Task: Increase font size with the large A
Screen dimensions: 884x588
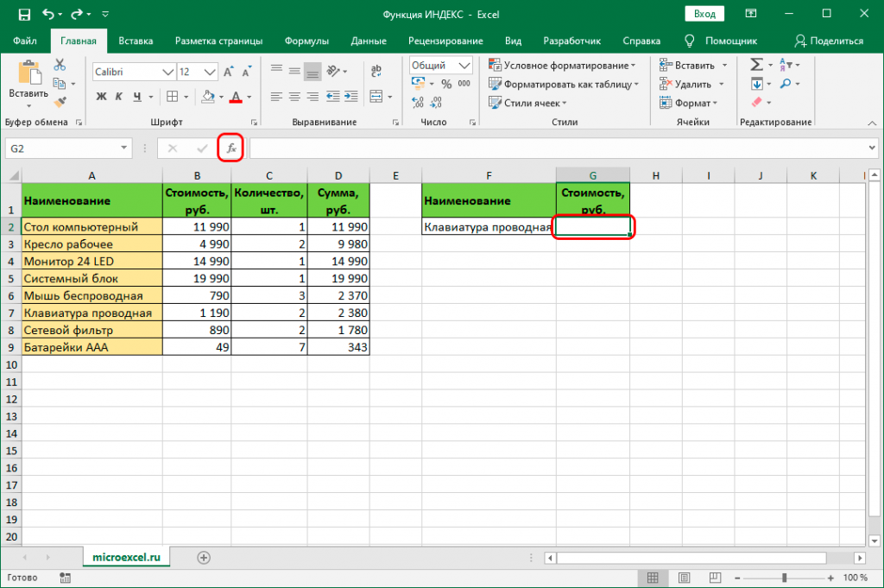Action: click(x=228, y=72)
